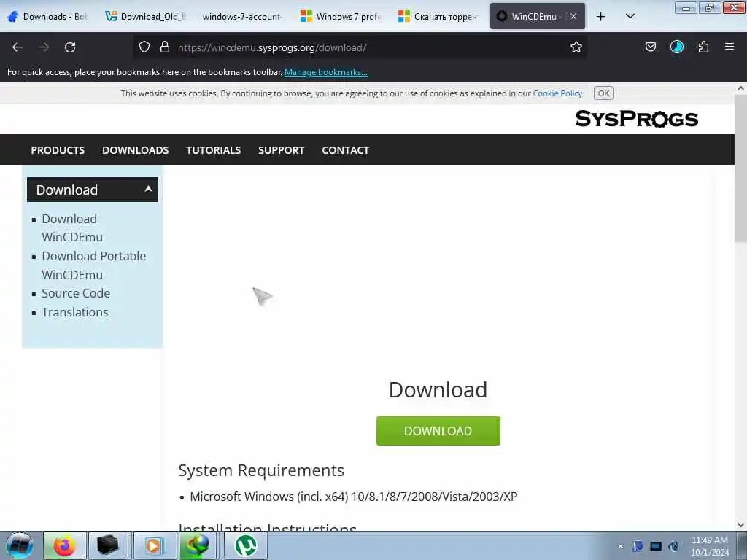747x560 pixels.
Task: Close the WinCDEmu tab
Action: coord(573,16)
